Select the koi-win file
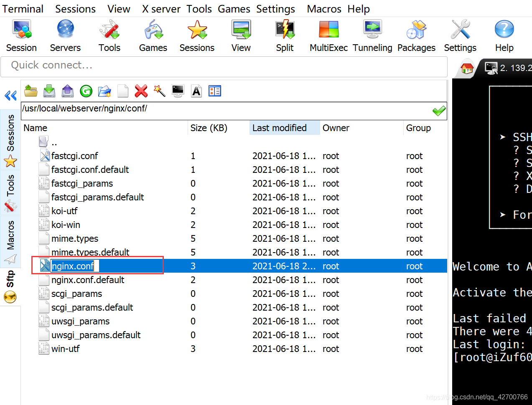The width and height of the screenshot is (532, 405). [234, 225]
